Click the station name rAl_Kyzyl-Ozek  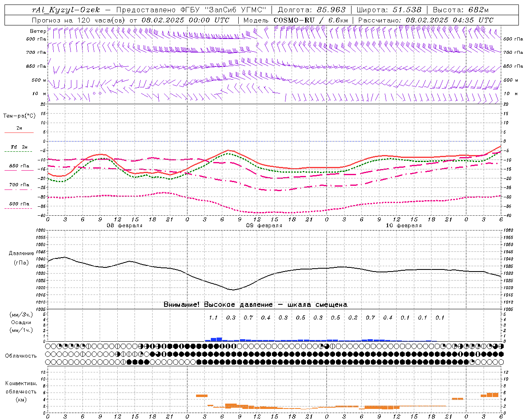pos(66,10)
